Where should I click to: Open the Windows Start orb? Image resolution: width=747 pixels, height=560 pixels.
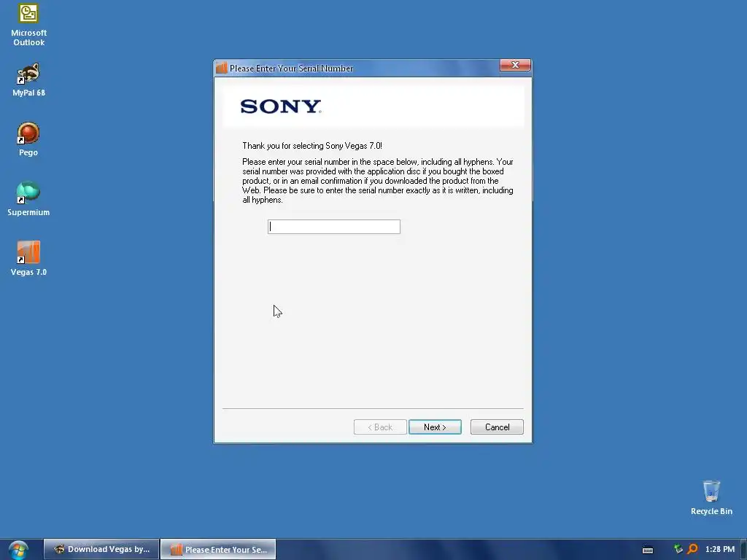18,550
